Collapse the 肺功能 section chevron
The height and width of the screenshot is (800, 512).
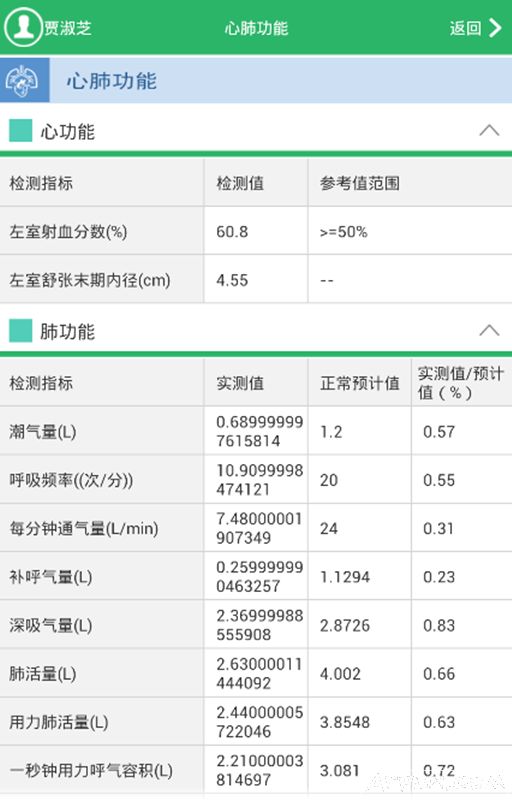coord(489,330)
